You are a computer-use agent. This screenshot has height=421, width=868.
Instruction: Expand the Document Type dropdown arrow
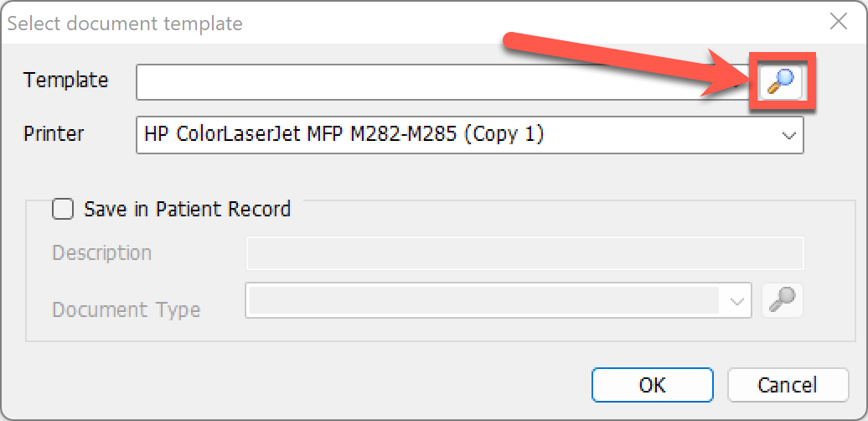(x=736, y=301)
